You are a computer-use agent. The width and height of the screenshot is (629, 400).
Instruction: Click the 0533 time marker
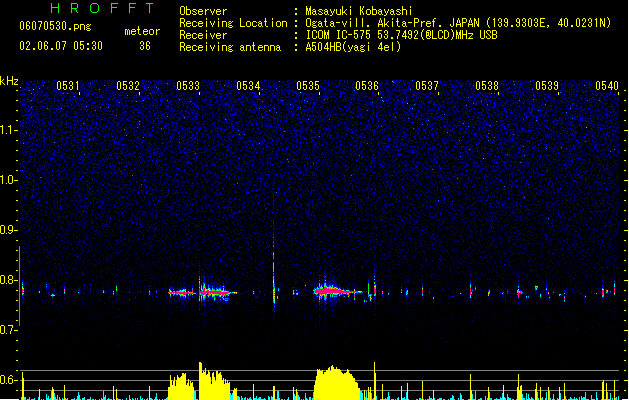(188, 86)
